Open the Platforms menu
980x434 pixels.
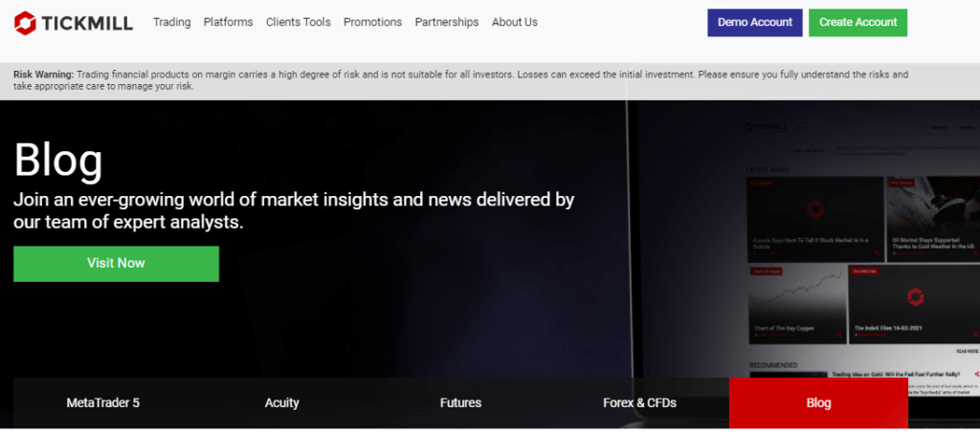click(228, 22)
